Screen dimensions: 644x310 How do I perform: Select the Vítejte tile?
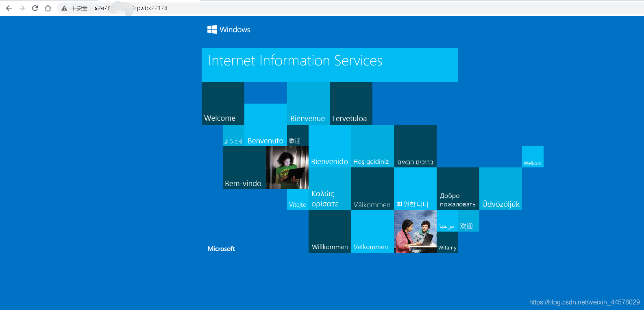coord(298,199)
